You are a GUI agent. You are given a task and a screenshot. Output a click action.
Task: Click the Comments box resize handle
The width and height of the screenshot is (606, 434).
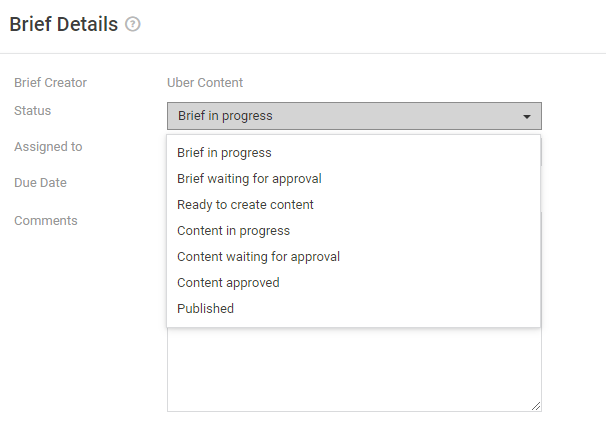(536, 406)
